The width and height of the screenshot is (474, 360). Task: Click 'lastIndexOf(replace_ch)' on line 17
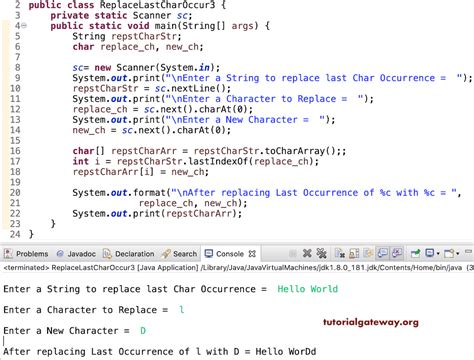click(251, 161)
